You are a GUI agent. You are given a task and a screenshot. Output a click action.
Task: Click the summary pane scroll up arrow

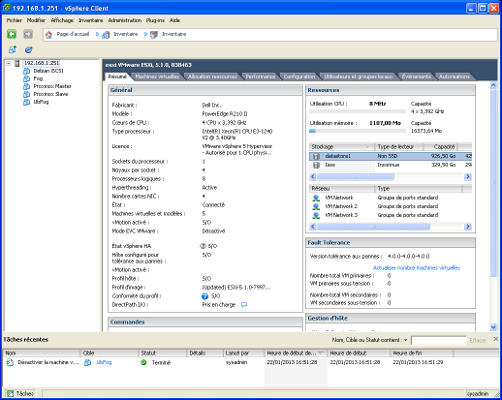[494, 85]
